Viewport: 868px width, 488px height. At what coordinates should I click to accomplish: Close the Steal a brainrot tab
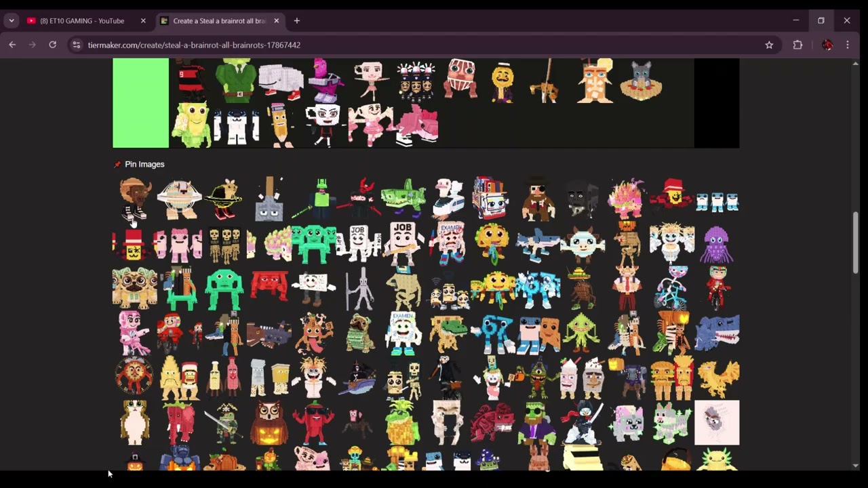pyautogui.click(x=277, y=21)
